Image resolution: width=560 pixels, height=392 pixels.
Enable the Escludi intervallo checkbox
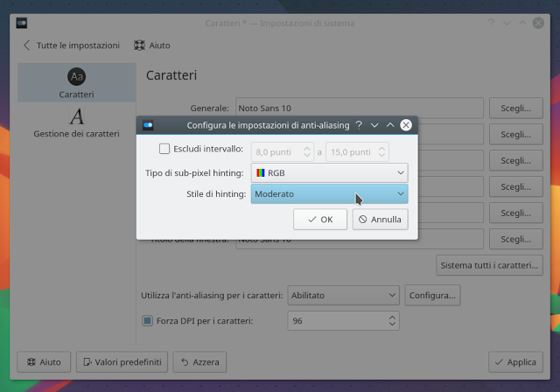click(164, 149)
